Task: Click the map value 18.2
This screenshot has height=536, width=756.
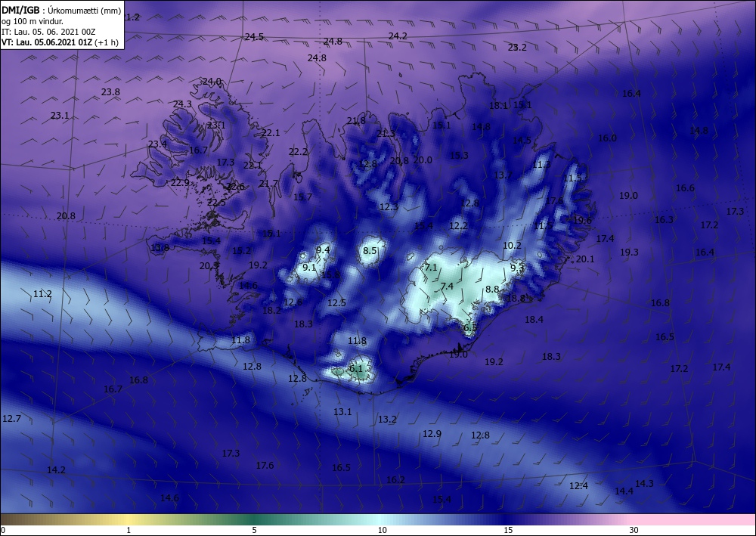Action: coord(271,311)
